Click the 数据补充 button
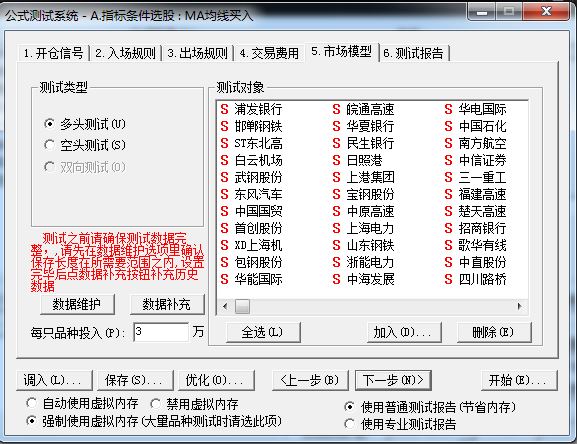577x444 pixels. 167,304
